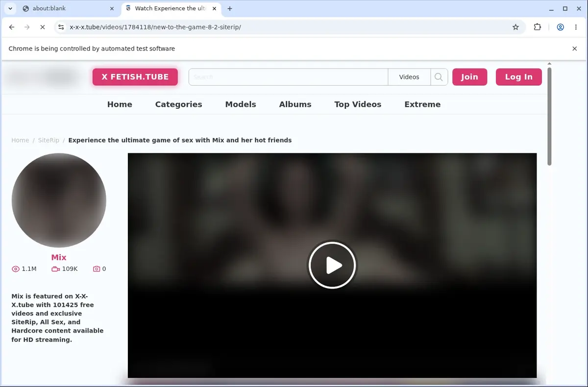Open the Extensions puzzle icon
588x387 pixels.
click(538, 27)
